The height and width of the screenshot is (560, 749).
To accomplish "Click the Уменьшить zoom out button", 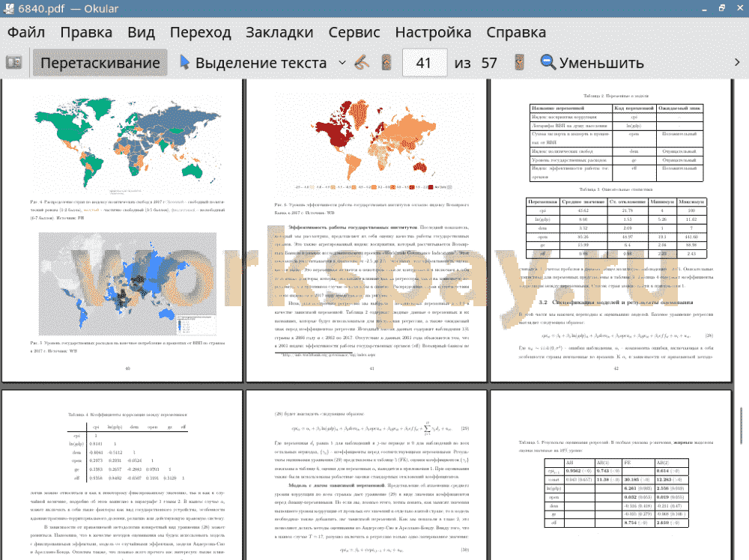I will pyautogui.click(x=592, y=63).
